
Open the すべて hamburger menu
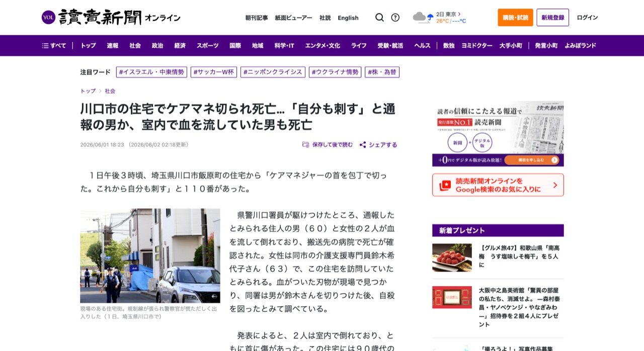(x=54, y=46)
